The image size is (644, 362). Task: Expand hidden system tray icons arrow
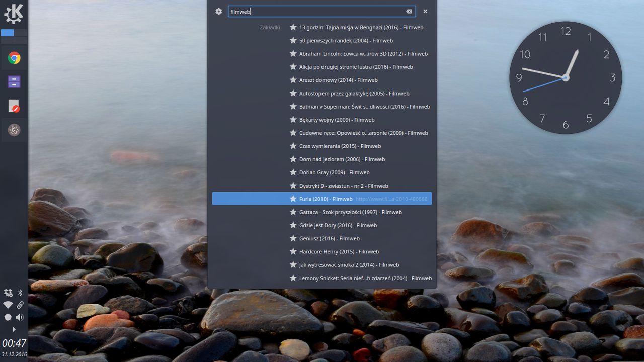tap(14, 330)
